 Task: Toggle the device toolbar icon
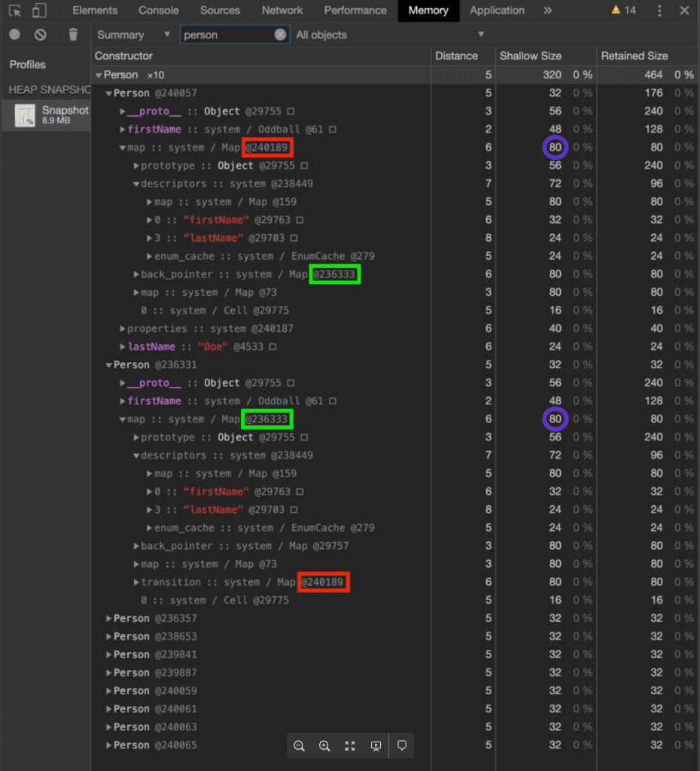(39, 11)
